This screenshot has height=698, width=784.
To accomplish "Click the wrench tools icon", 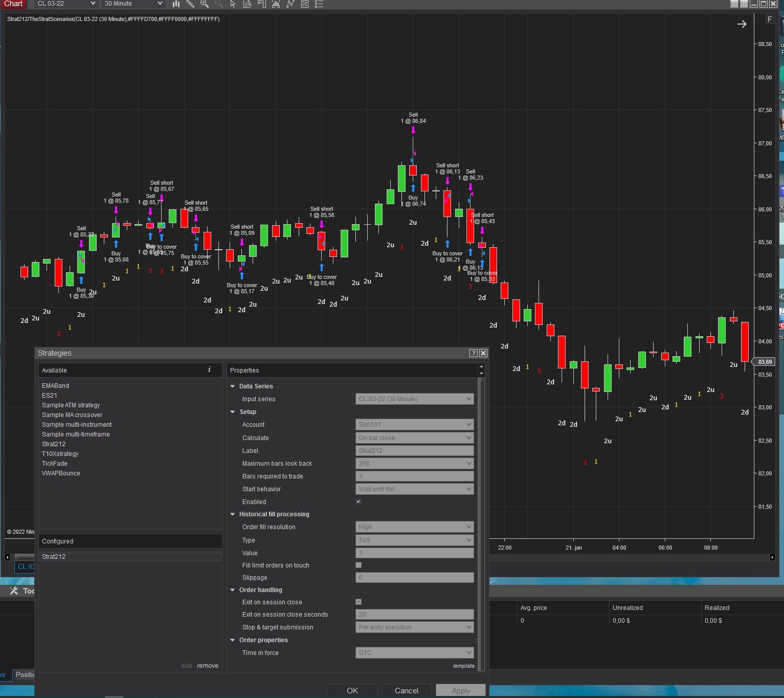I will point(14,591).
